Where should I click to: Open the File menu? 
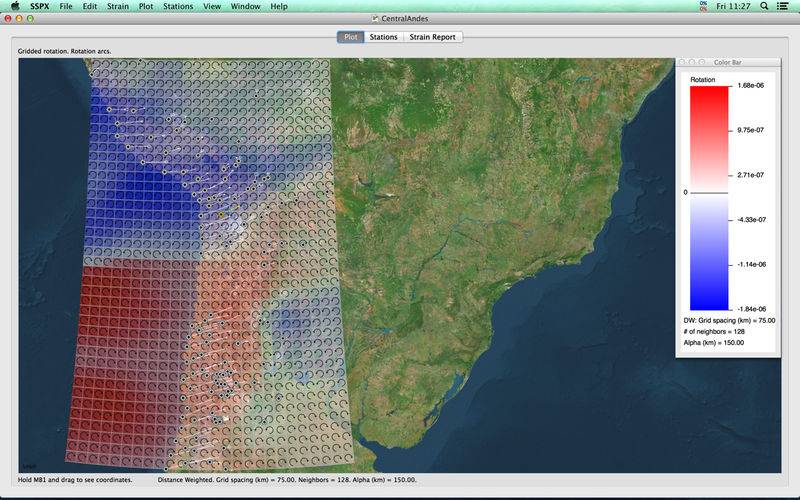pyautogui.click(x=66, y=6)
